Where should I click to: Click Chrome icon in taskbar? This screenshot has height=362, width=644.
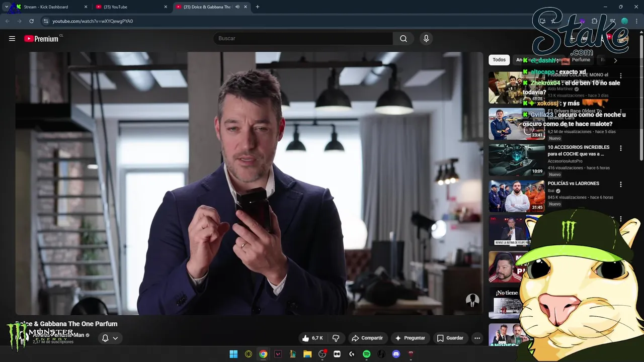263,354
